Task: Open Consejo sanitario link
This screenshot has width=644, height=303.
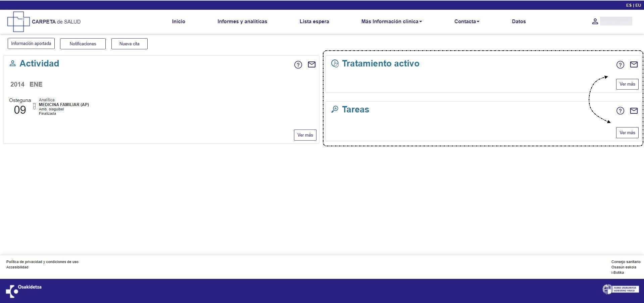Action: click(x=626, y=262)
